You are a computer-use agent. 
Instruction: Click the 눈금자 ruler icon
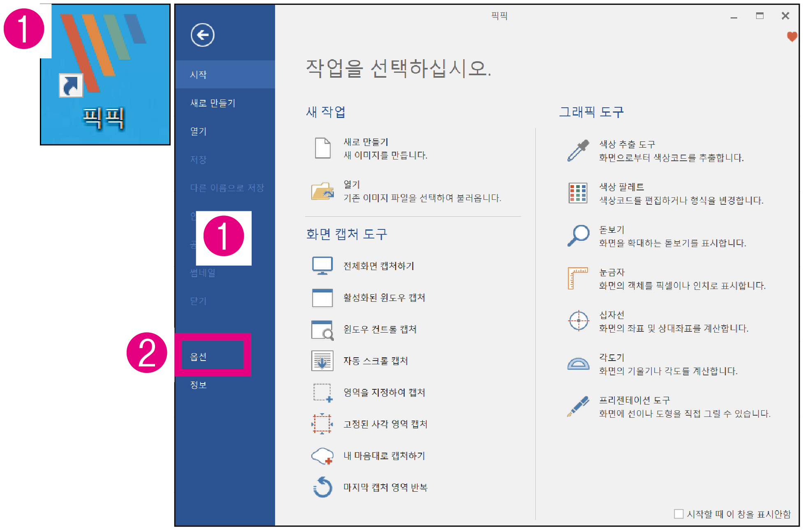click(x=578, y=278)
